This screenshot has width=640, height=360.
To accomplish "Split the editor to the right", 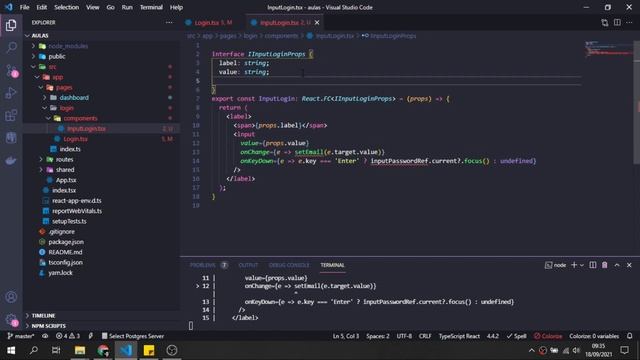I will click(617, 22).
